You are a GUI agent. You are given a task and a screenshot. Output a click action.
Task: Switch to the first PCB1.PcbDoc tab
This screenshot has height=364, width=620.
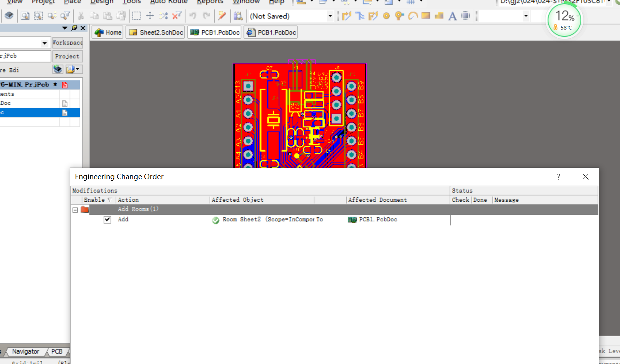(x=215, y=33)
